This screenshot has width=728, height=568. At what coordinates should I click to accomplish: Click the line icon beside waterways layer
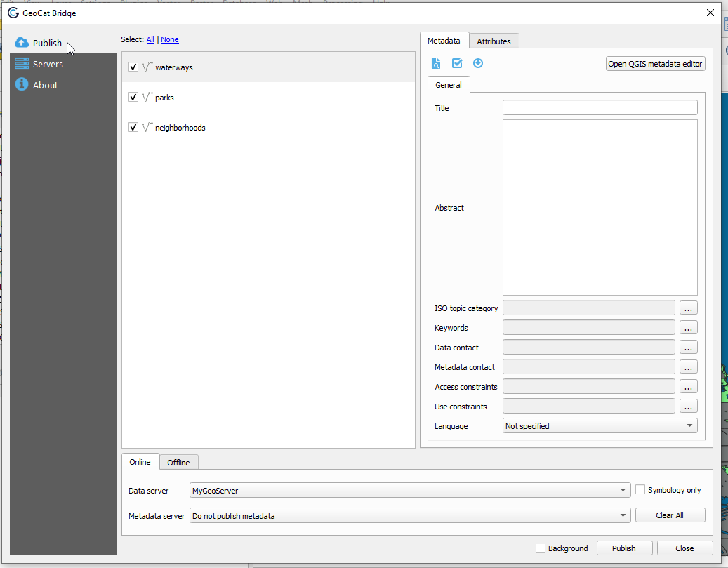(x=147, y=67)
